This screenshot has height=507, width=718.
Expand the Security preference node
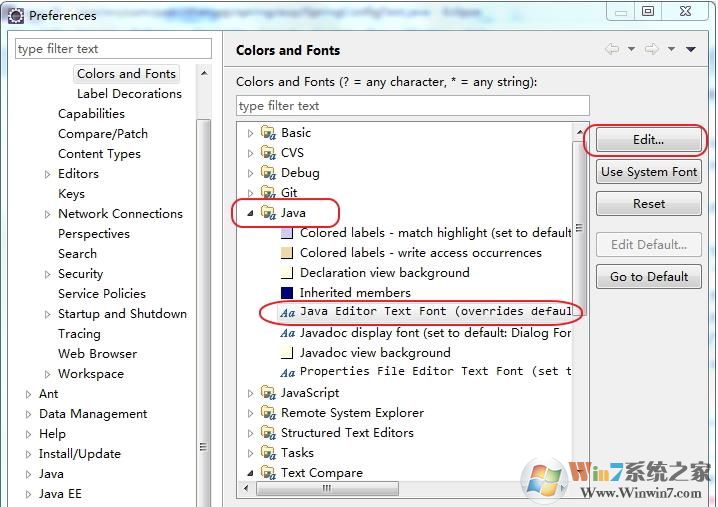[48, 274]
